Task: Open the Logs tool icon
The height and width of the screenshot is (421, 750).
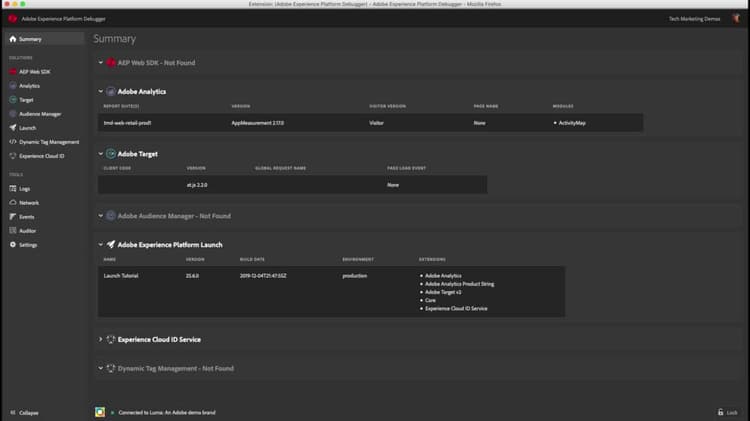Action: pyautogui.click(x=13, y=188)
